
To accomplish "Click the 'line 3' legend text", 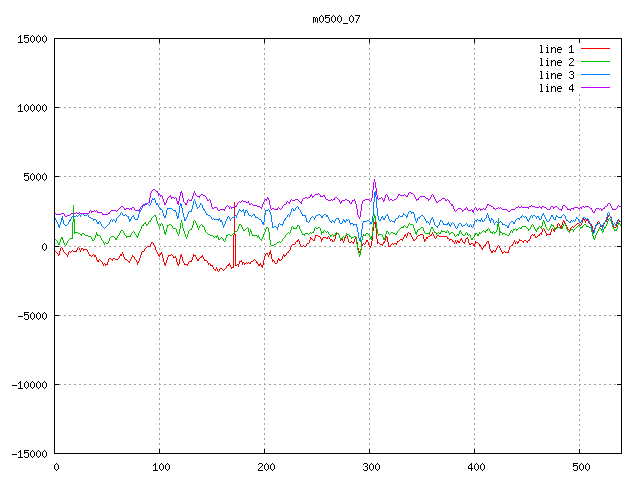I will coord(557,75).
